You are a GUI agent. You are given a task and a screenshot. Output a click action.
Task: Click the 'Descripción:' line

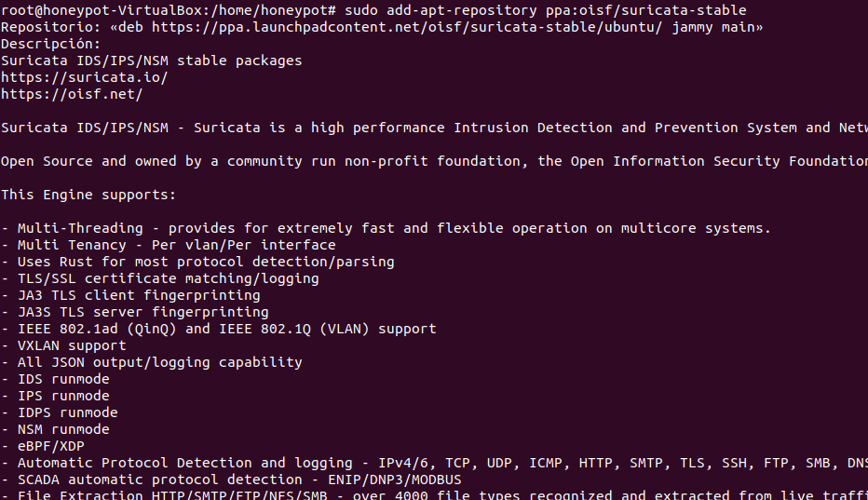point(51,44)
